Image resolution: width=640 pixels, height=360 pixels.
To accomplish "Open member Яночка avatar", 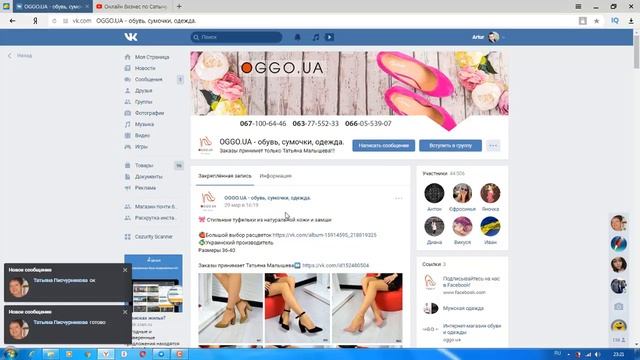I will tap(490, 193).
